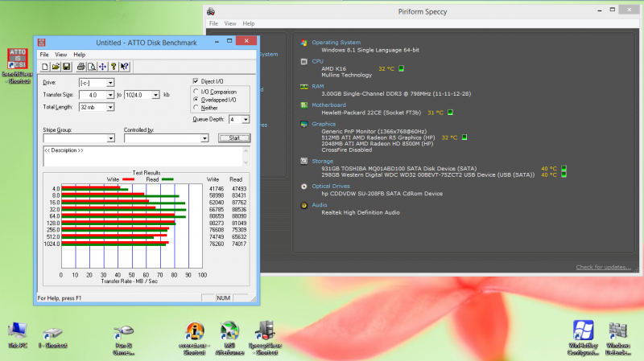Expand the Drive dropdown
This screenshot has height=361, width=644.
[110, 82]
